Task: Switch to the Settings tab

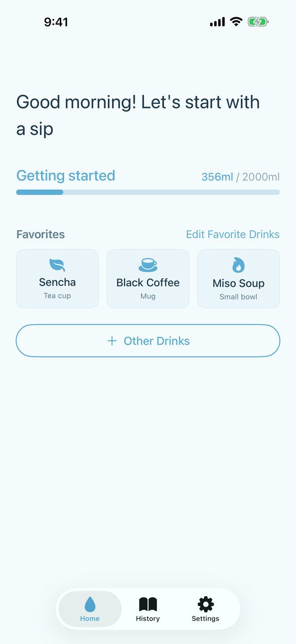Action: 205,609
